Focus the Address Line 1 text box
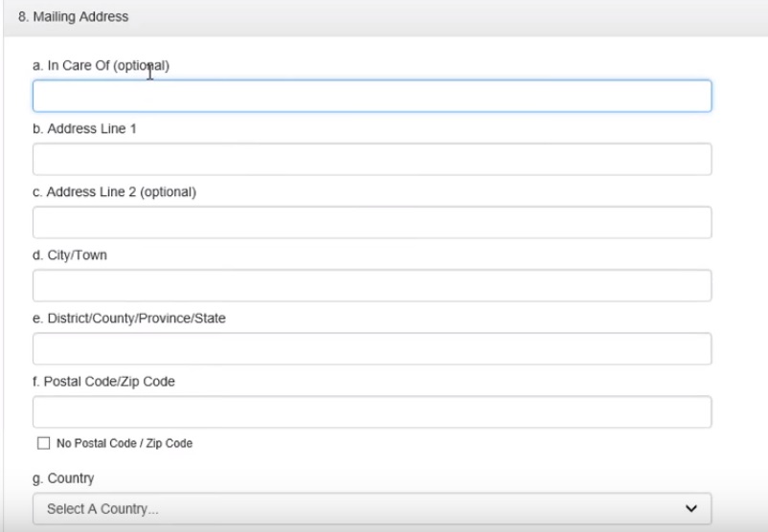 point(372,159)
